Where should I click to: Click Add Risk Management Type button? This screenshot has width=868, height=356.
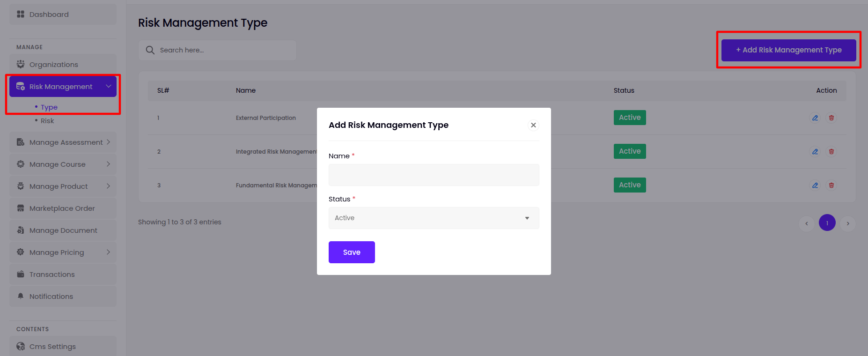click(788, 50)
